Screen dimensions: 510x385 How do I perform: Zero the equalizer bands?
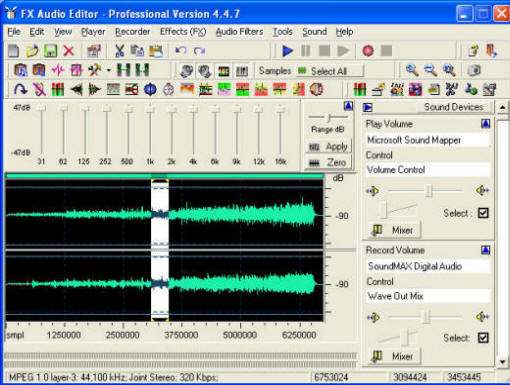329,163
